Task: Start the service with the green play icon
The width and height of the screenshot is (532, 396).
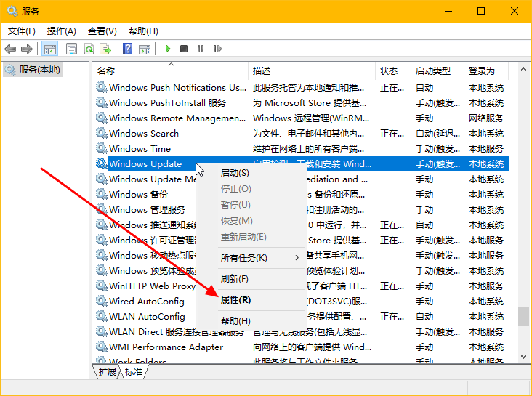Action: (167, 49)
